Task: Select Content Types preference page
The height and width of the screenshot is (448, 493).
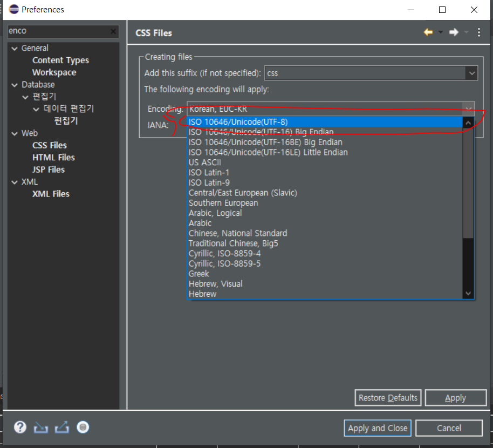Action: tap(61, 60)
